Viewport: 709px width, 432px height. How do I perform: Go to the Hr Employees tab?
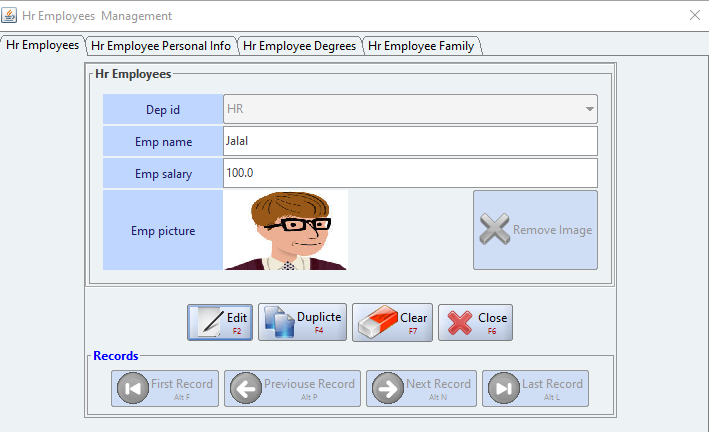(x=43, y=45)
